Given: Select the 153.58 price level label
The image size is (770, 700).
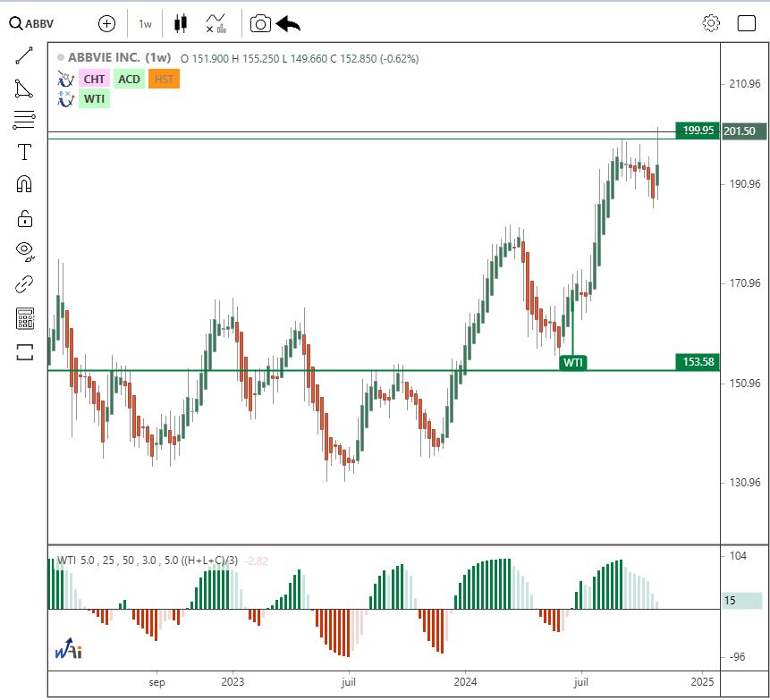Looking at the screenshot, I should point(698,362).
